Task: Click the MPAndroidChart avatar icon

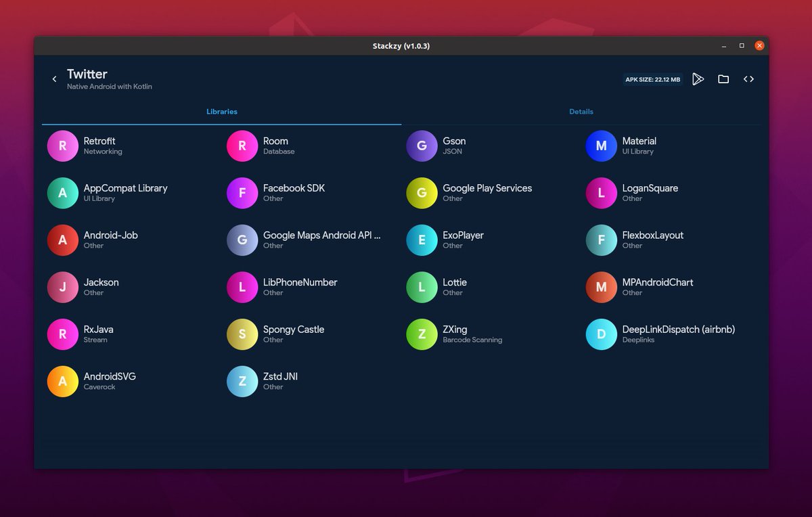Action: (x=601, y=288)
